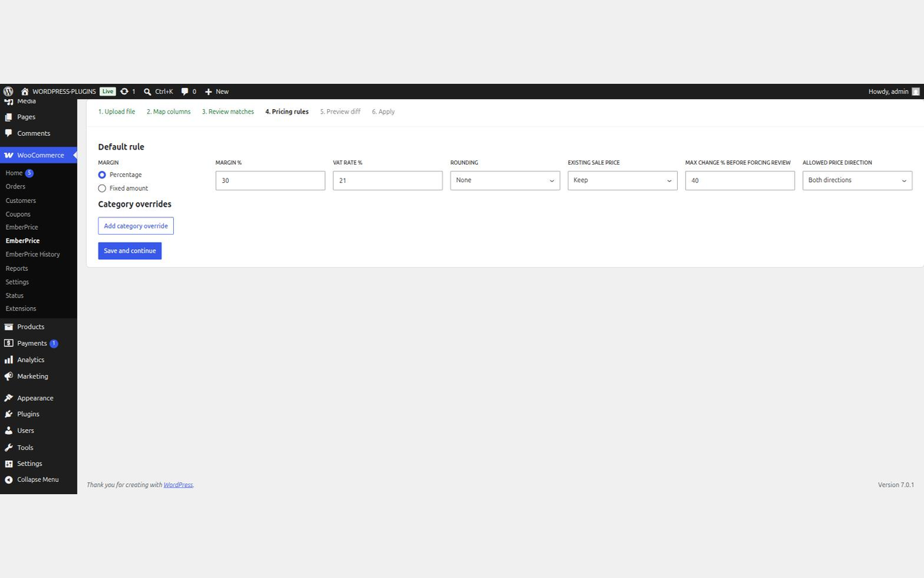Open WooCommerce Home submenu item

(x=14, y=173)
